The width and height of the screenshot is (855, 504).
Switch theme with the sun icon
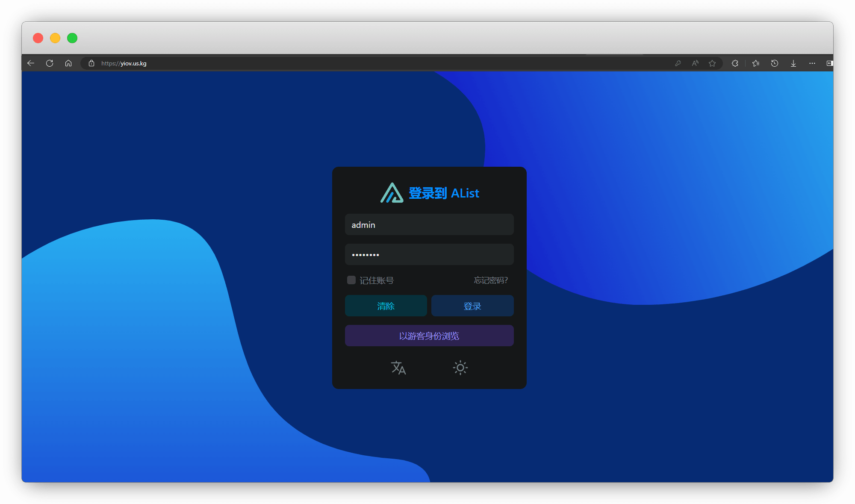(x=460, y=368)
